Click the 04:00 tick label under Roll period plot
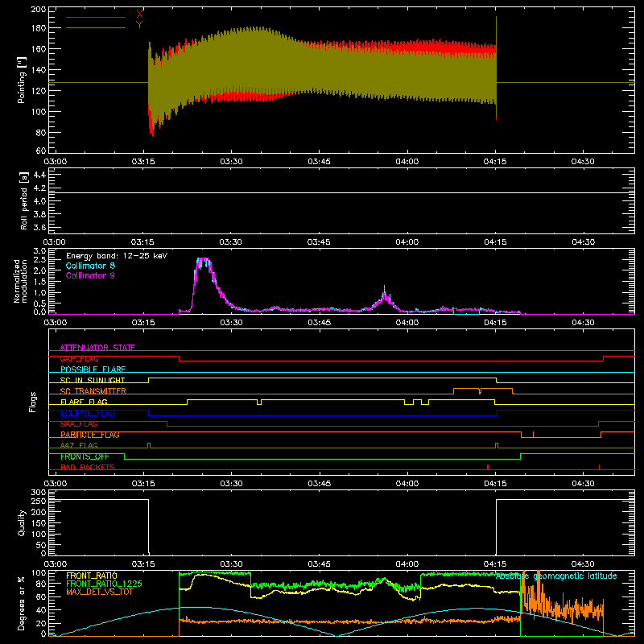The image size is (644, 644). pyautogui.click(x=407, y=242)
